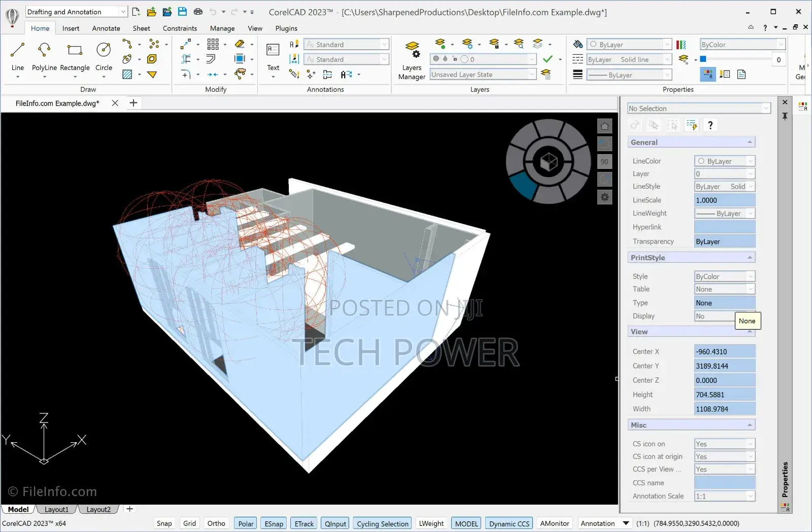Collapse the General section in Properties palette
The image size is (812, 532).
[x=750, y=142]
